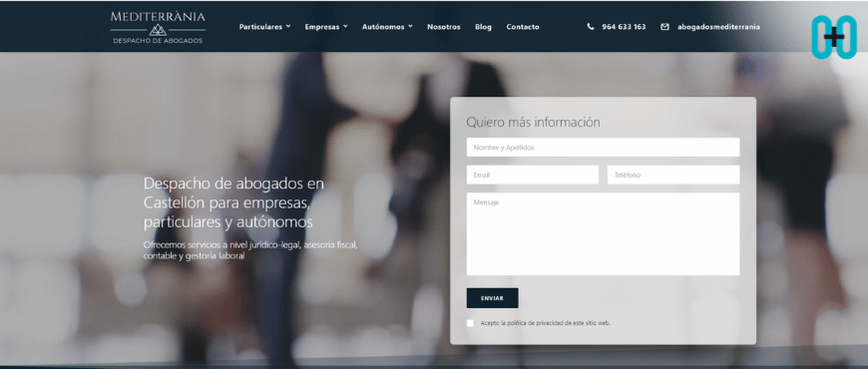Open the Blog page
The width and height of the screenshot is (868, 369).
point(483,27)
